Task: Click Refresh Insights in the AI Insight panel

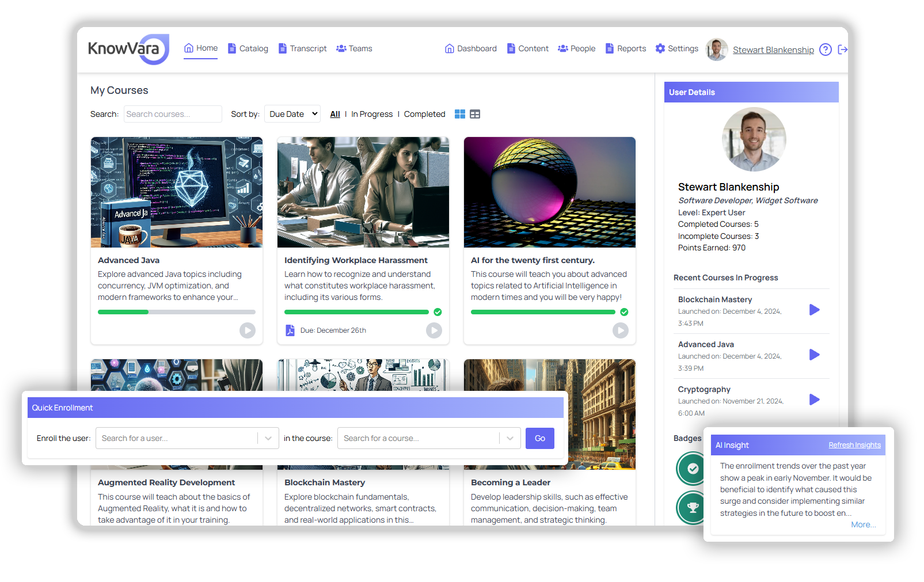Action: (x=854, y=444)
